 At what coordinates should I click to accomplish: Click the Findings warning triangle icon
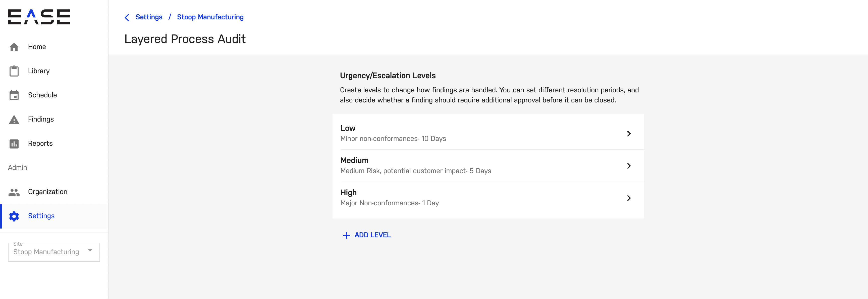(x=14, y=120)
